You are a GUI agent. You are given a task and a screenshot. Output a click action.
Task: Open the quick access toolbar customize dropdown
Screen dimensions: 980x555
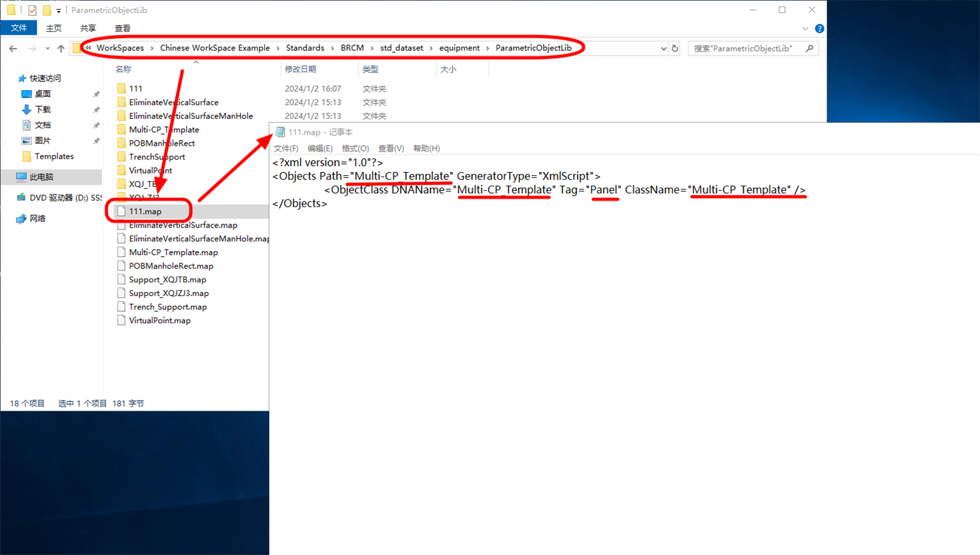tap(59, 10)
